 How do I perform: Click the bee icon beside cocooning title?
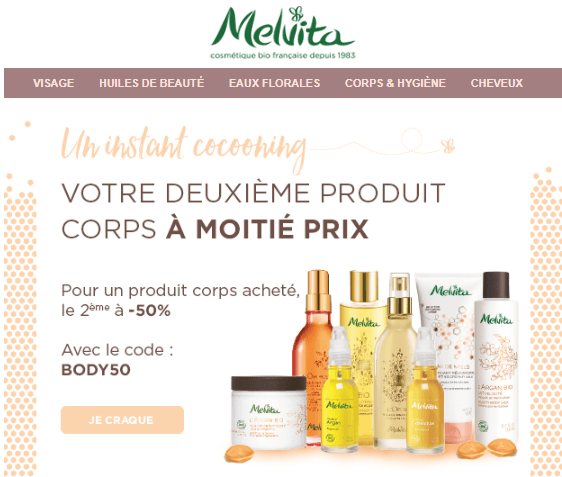click(448, 146)
